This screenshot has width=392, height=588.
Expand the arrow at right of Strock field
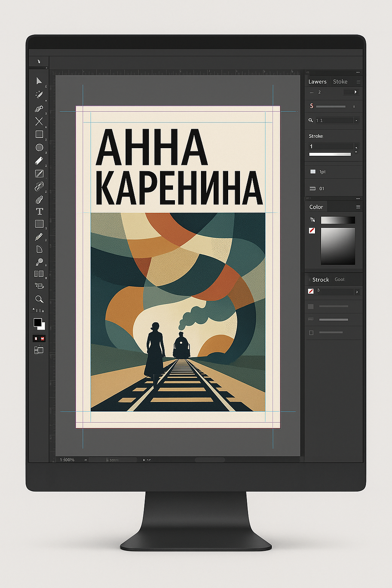[357, 292]
